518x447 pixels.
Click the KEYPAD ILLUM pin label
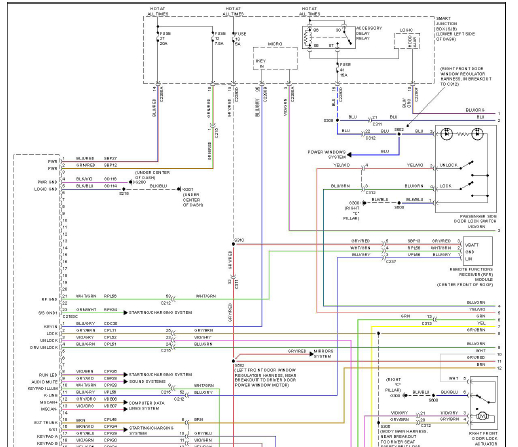(x=43, y=389)
